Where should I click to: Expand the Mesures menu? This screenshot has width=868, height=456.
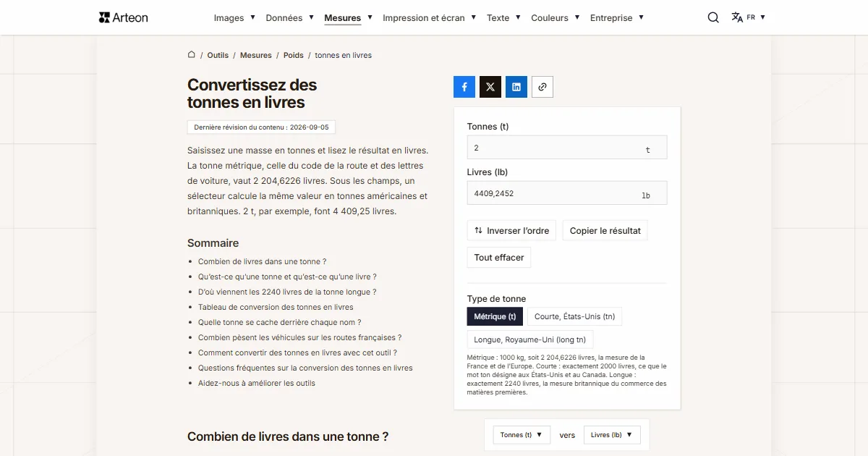[x=348, y=18]
